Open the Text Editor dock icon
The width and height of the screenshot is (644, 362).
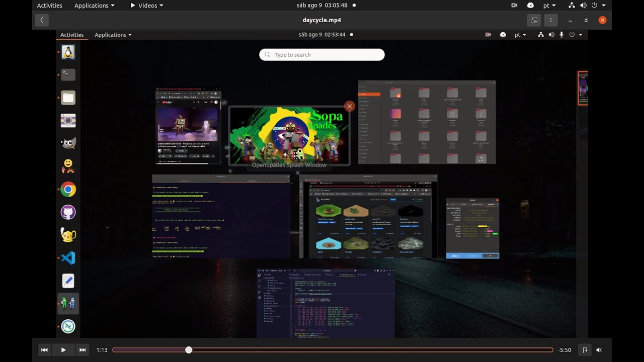point(68,281)
